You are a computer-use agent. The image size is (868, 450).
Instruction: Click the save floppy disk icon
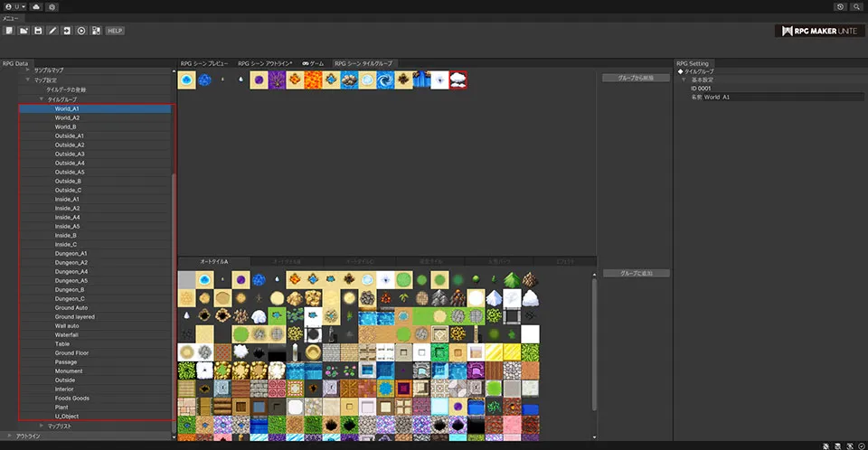point(38,31)
